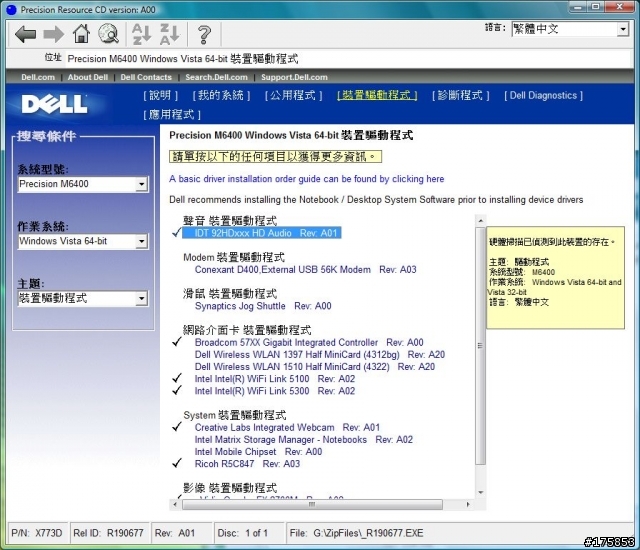
Task: Select Synaptics Jog Shuttle driver
Action: tap(263, 306)
